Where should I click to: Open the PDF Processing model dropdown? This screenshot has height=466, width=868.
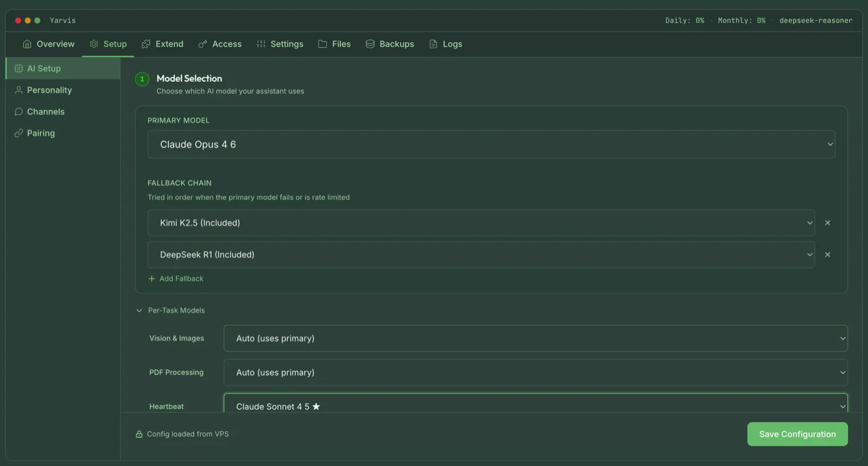pos(535,372)
